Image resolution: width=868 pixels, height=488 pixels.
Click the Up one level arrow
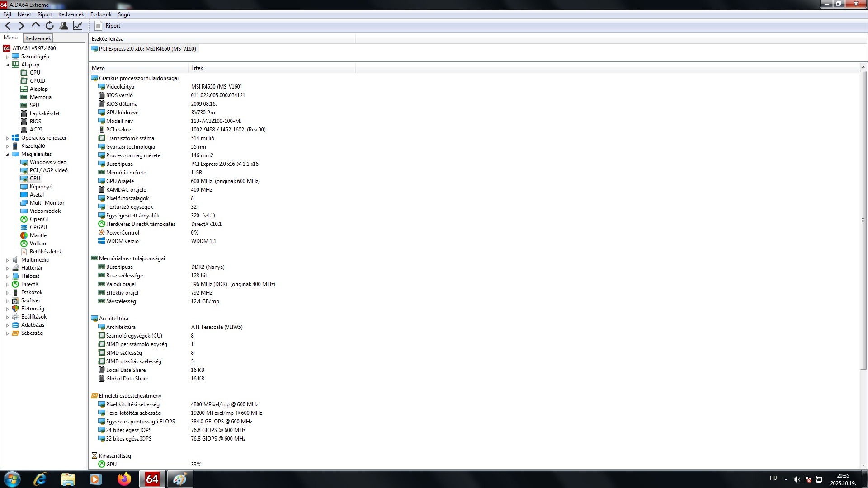pos(36,25)
